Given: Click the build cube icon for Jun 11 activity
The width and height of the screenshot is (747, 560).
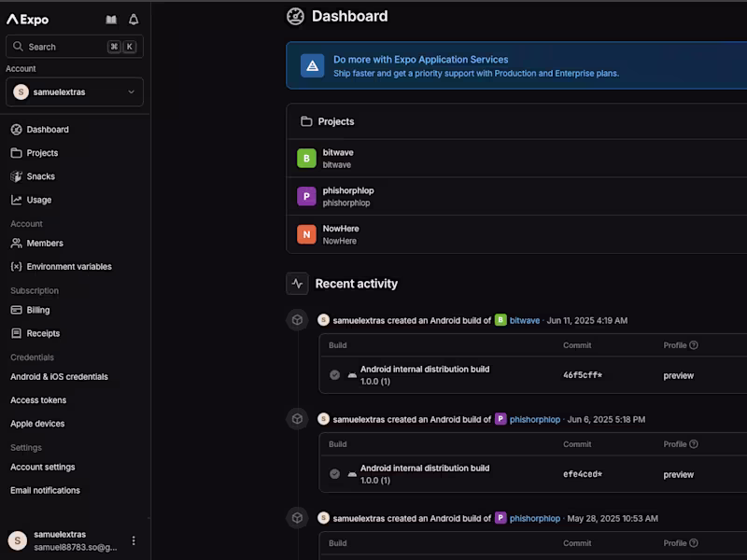Looking at the screenshot, I should coord(297,320).
